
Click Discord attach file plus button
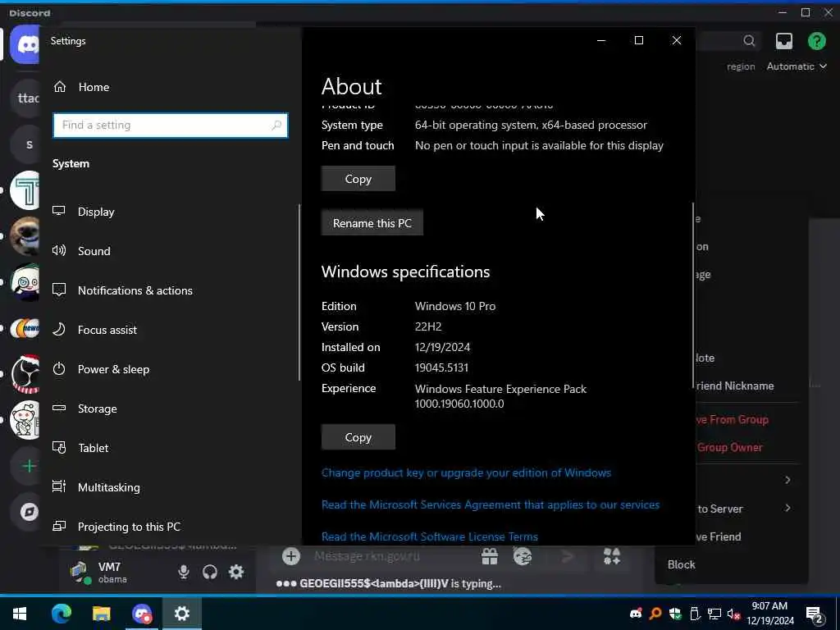coord(291,557)
